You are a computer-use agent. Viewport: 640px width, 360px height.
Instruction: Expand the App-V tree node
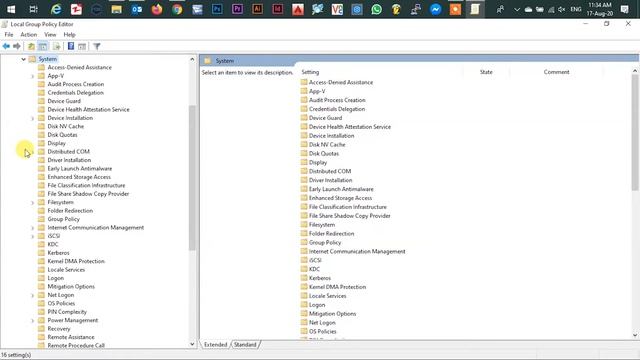(x=33, y=76)
